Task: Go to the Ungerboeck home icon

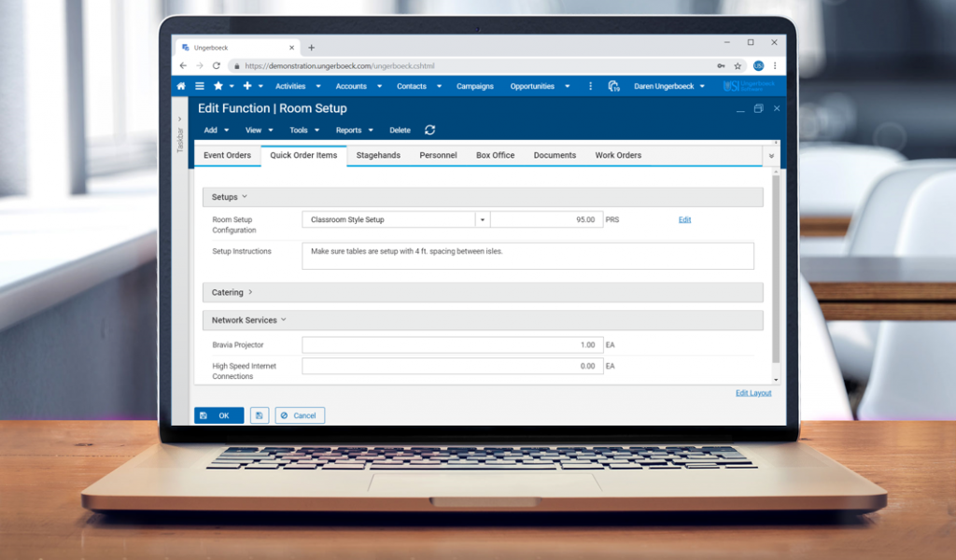Action: (181, 86)
